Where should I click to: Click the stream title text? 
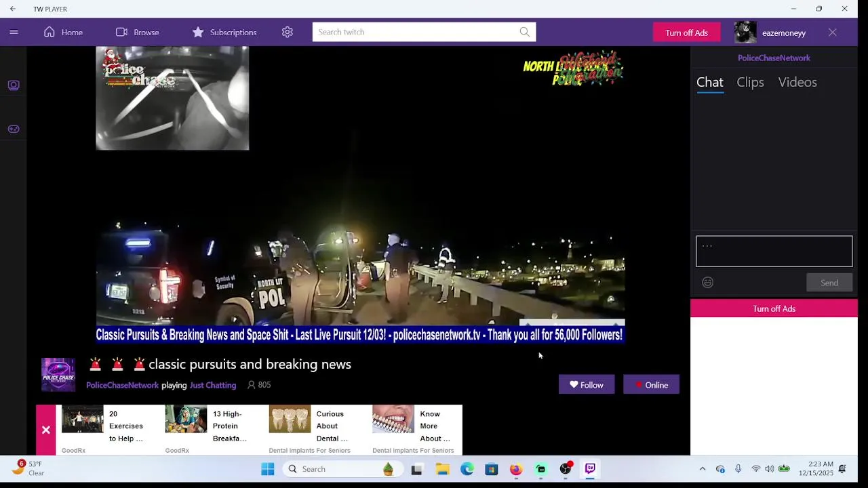250,364
